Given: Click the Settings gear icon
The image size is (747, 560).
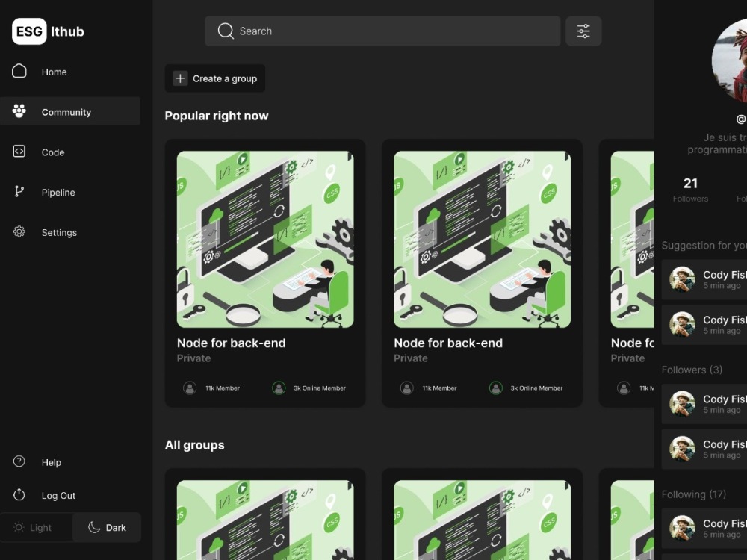Looking at the screenshot, I should 19,231.
